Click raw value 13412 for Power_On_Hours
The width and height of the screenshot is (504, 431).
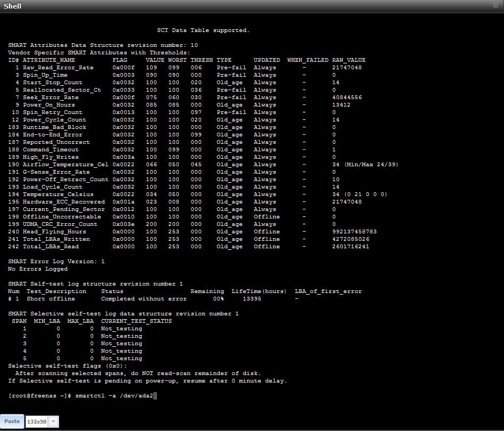coord(341,105)
